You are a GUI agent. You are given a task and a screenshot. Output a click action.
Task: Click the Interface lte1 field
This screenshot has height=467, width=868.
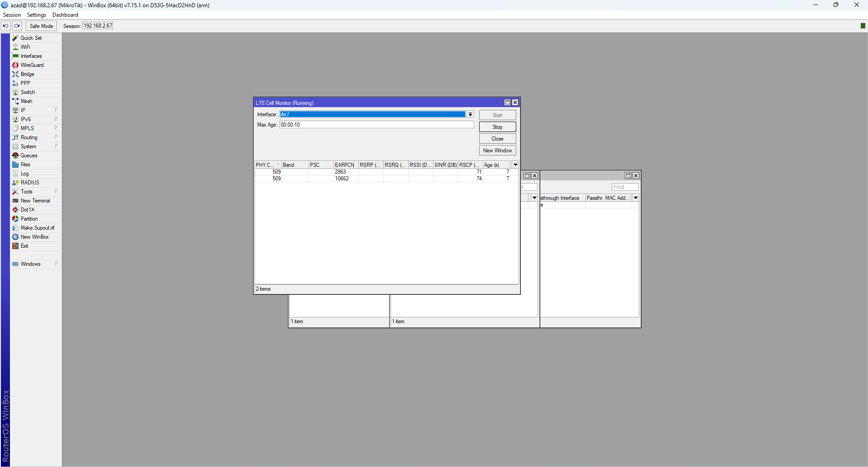click(373, 114)
